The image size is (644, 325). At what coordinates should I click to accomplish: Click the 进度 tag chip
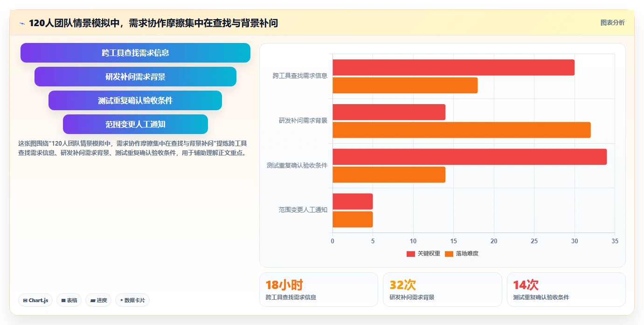(98, 300)
